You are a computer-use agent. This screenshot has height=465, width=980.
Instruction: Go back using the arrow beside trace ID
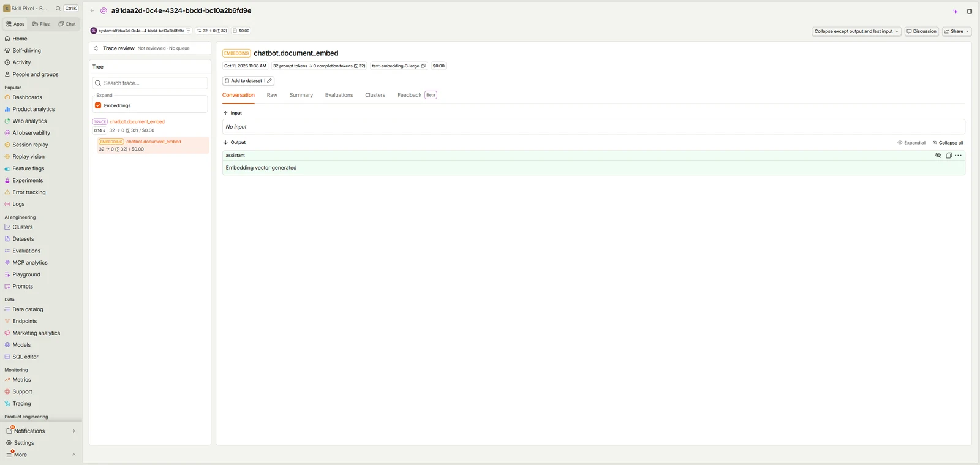92,11
